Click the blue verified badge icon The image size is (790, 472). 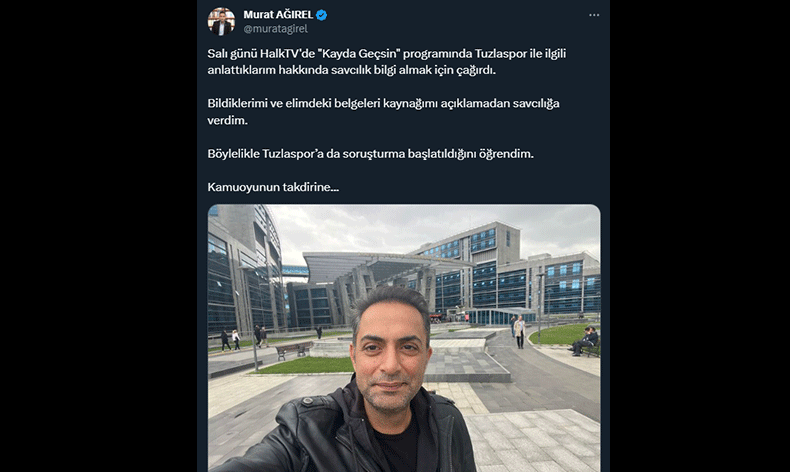point(321,15)
